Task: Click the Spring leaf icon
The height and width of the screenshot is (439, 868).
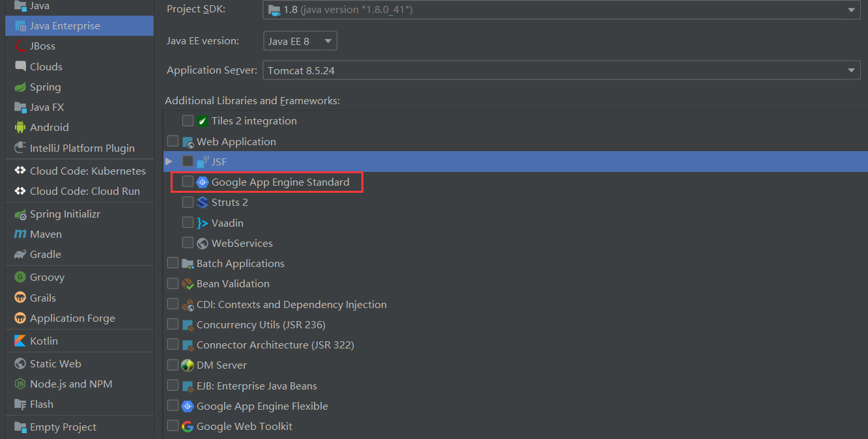Action: pyautogui.click(x=20, y=87)
